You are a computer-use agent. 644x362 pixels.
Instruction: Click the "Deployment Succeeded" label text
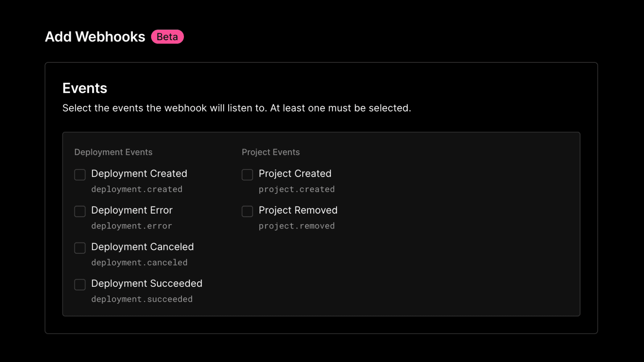click(x=147, y=284)
